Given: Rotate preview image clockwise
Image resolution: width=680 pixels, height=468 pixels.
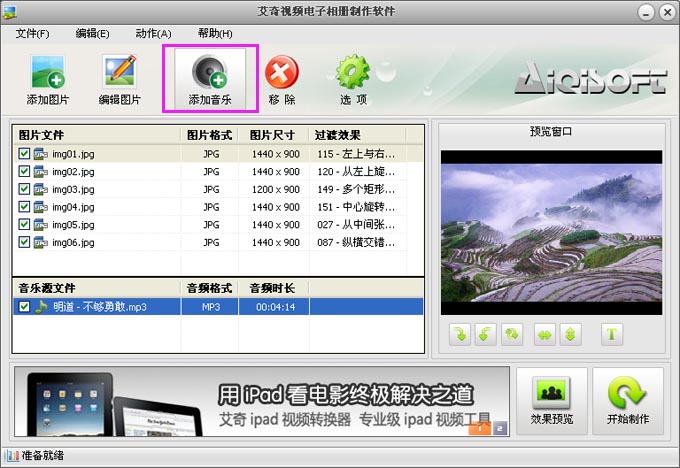Looking at the screenshot, I should pos(460,334).
